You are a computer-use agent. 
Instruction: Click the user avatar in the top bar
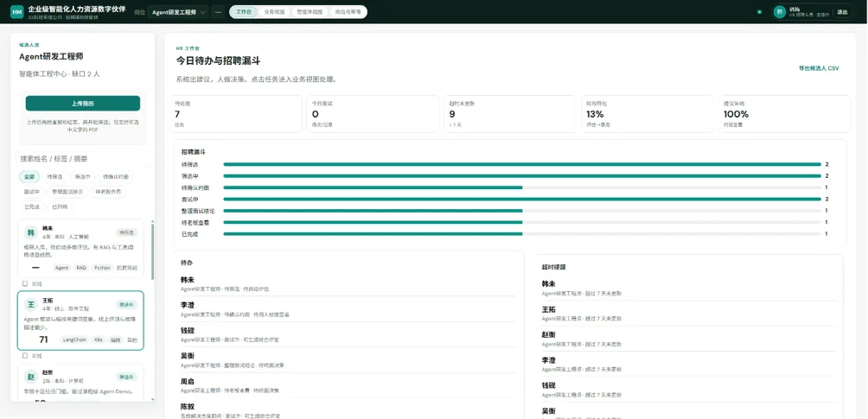click(780, 11)
